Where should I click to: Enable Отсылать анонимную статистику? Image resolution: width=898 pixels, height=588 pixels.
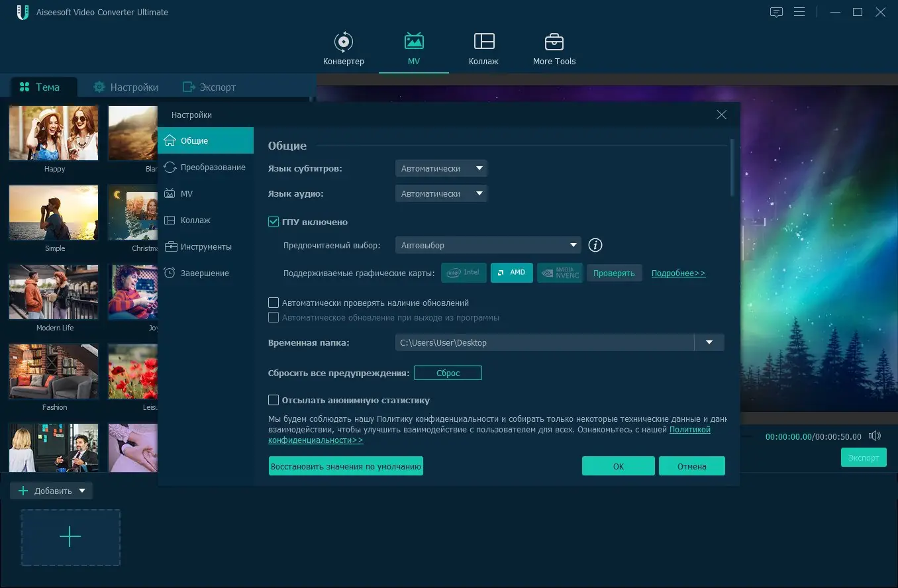pyautogui.click(x=273, y=400)
